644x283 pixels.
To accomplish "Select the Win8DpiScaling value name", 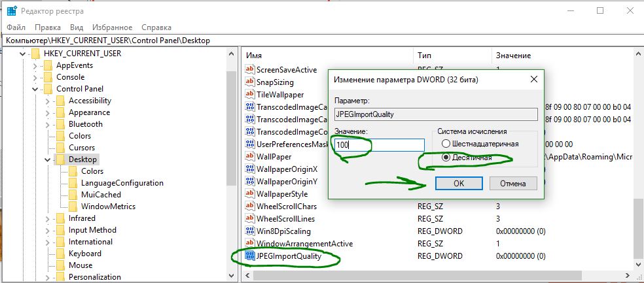I will [283, 231].
